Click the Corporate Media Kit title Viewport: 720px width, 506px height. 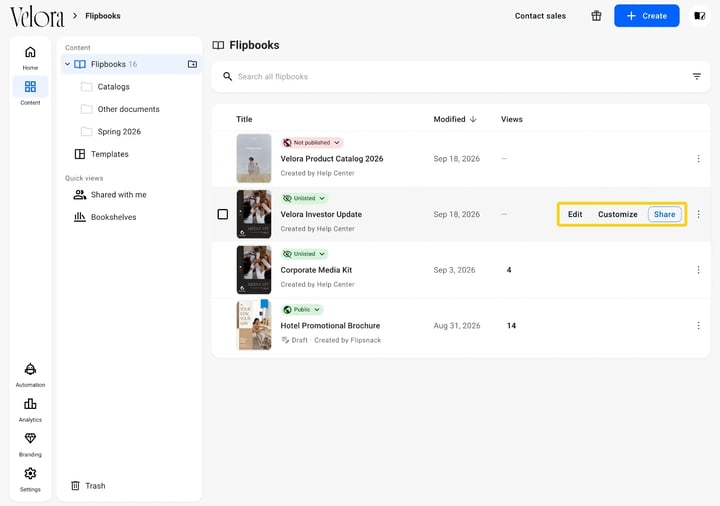click(316, 270)
